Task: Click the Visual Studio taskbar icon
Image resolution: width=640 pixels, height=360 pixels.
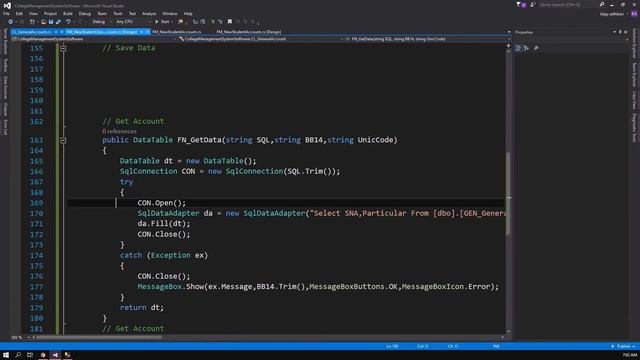Action: tap(55, 355)
